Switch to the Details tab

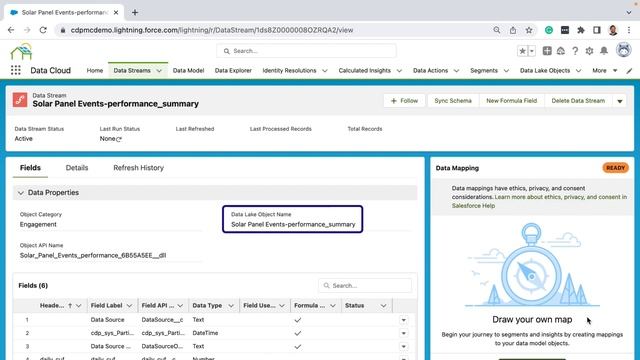[77, 168]
